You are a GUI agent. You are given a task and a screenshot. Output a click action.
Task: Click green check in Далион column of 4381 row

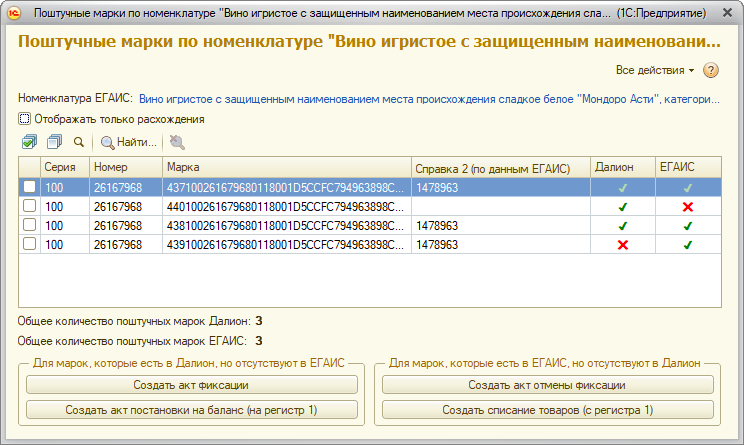[x=623, y=226]
